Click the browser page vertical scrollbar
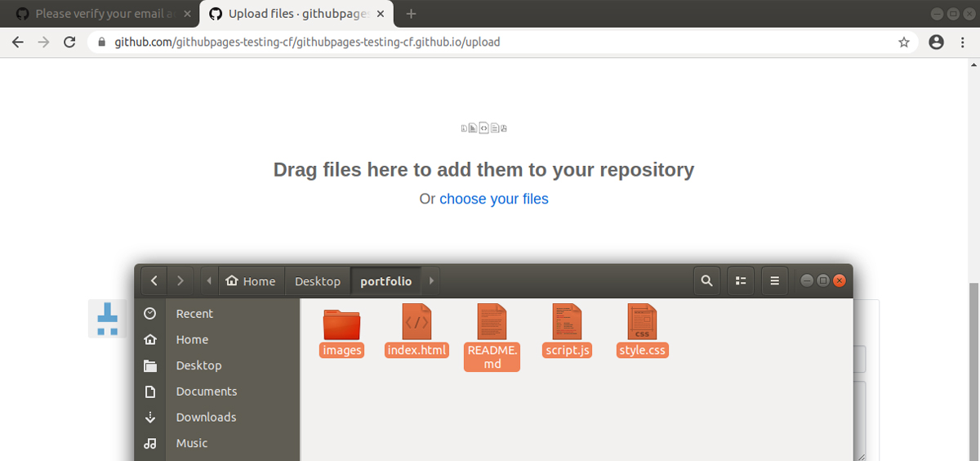 (x=974, y=372)
